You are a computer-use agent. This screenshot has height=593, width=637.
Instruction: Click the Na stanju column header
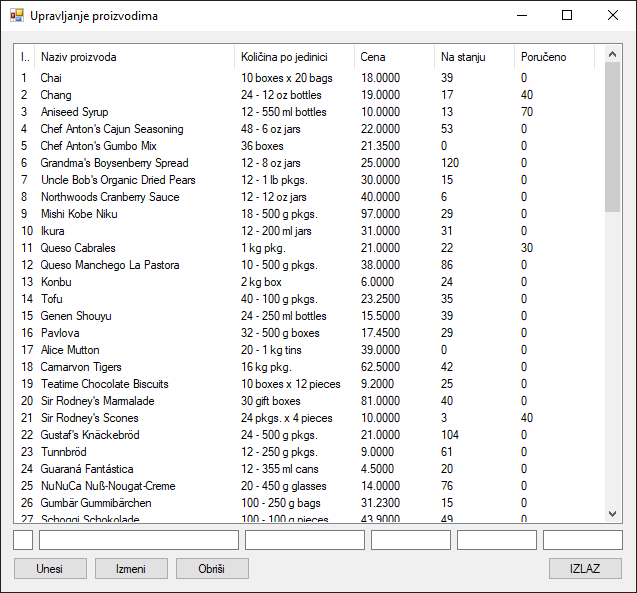click(x=474, y=57)
